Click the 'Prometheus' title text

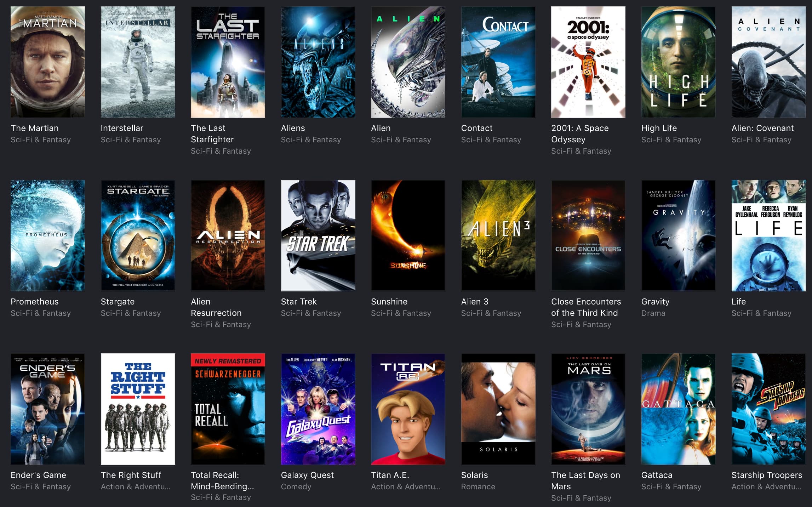tap(35, 302)
